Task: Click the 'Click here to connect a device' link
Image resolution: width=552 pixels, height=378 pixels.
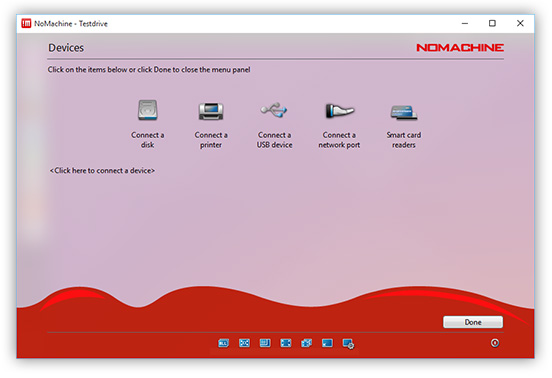Action: pos(102,171)
